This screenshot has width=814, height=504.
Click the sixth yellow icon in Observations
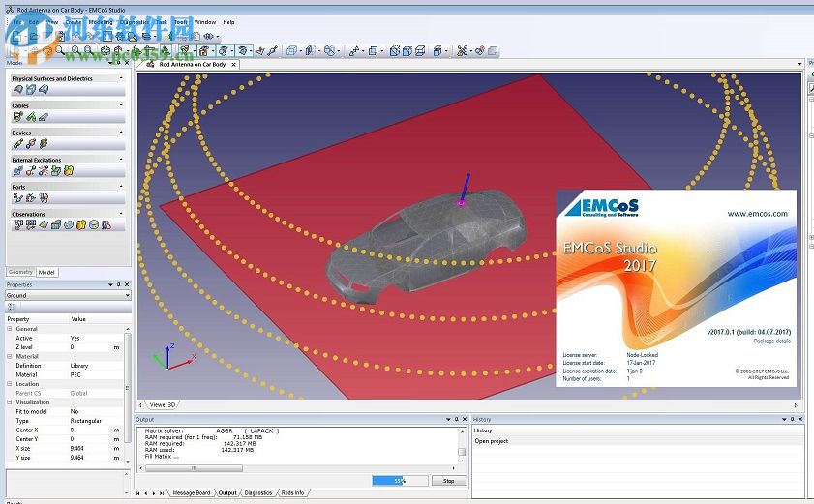point(81,224)
